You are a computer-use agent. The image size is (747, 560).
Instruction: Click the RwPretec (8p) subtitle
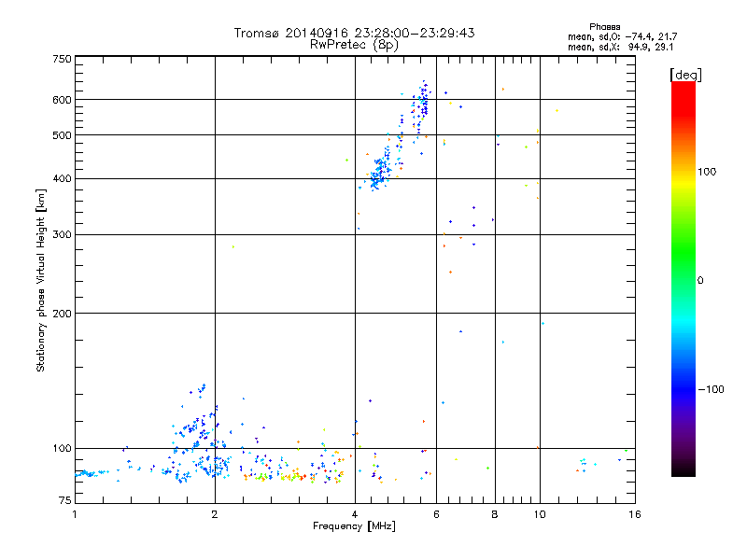tap(354, 44)
